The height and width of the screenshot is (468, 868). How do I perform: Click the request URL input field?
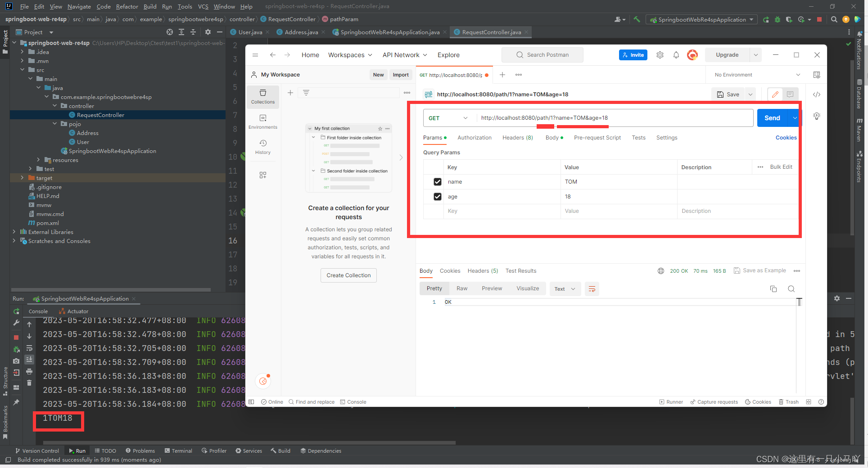tap(614, 118)
